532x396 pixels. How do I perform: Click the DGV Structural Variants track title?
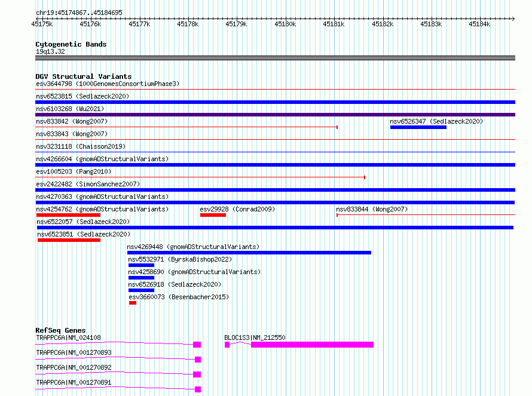(x=84, y=76)
